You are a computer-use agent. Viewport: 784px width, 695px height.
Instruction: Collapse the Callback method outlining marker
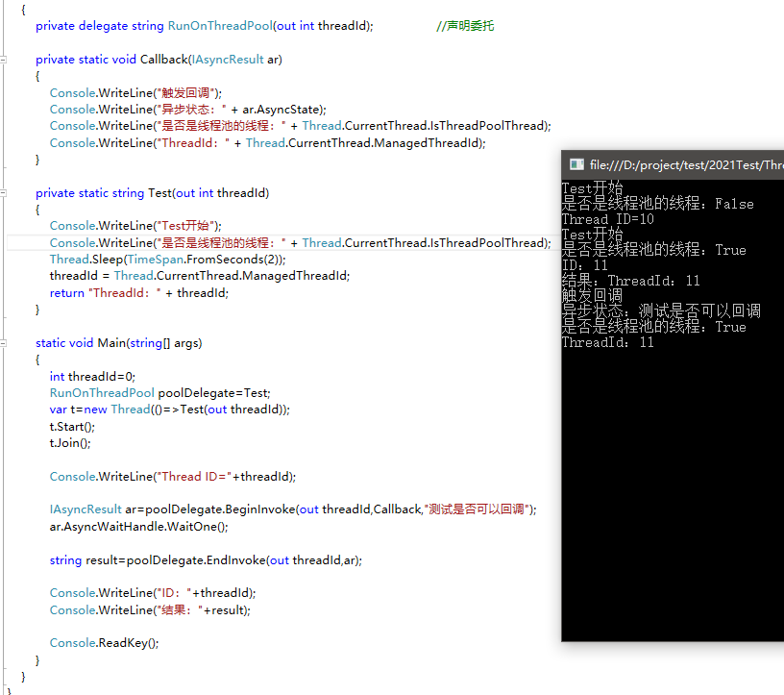tap(3, 60)
